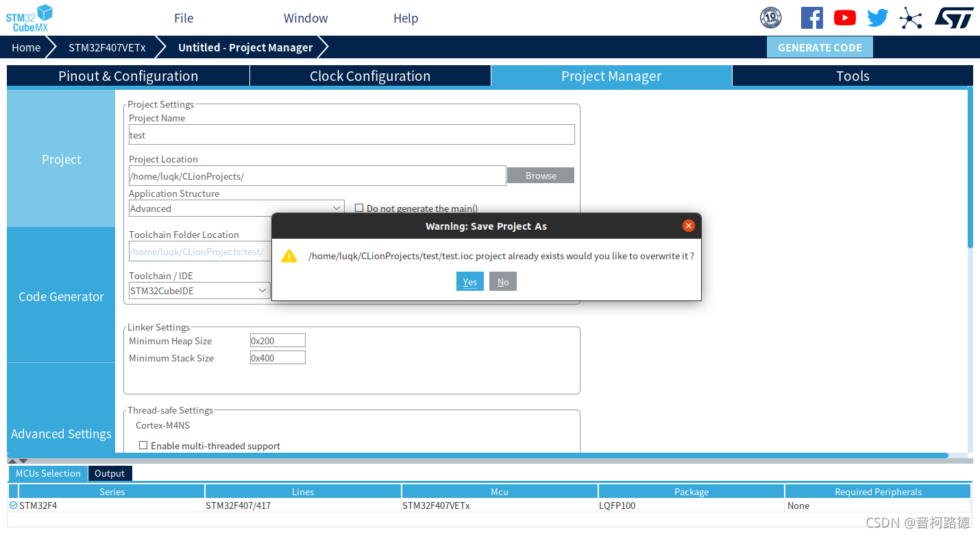Image resolution: width=980 pixels, height=535 pixels.
Task: Select the MCUs Selection bottom tab
Action: click(48, 473)
